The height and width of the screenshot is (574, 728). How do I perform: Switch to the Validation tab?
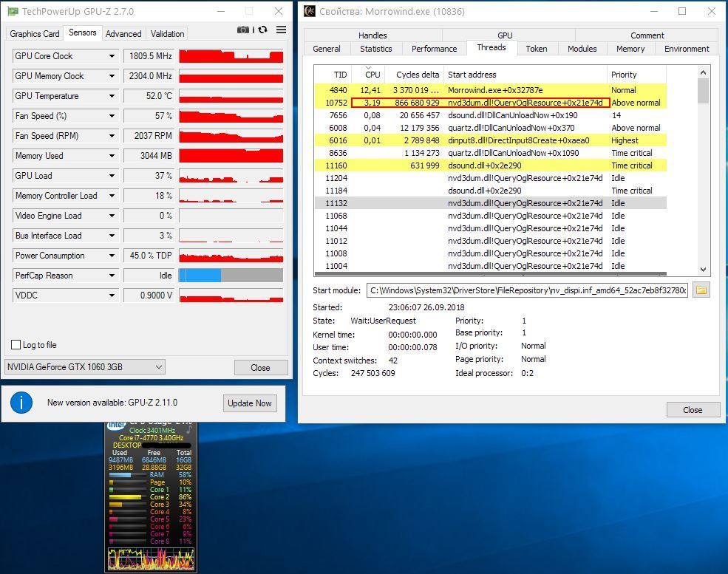pyautogui.click(x=167, y=33)
